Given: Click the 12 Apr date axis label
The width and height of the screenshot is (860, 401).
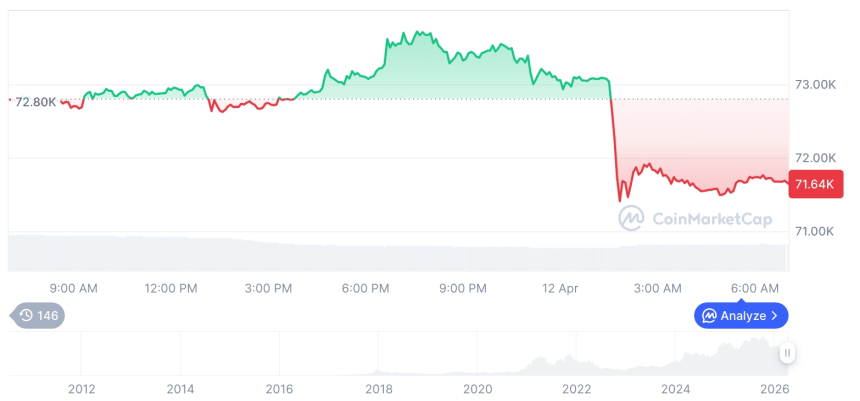Looking at the screenshot, I should coord(560,289).
